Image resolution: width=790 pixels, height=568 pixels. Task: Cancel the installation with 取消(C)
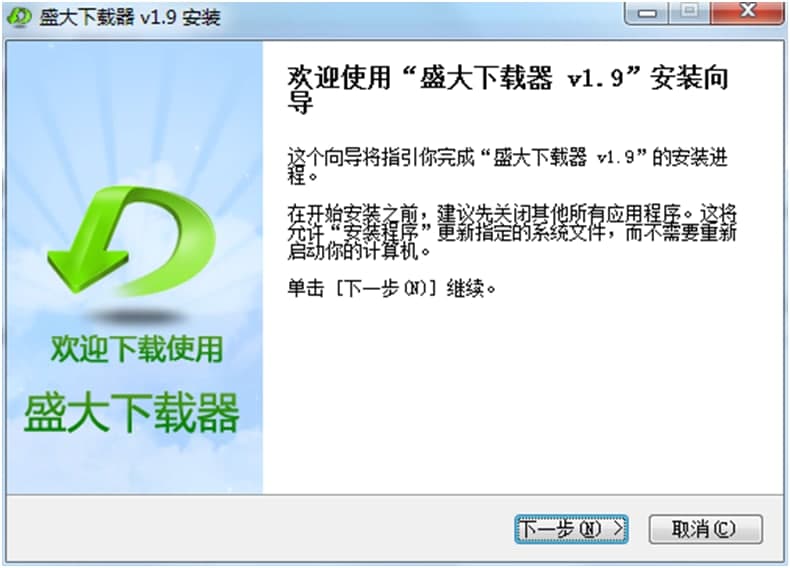pyautogui.click(x=705, y=529)
